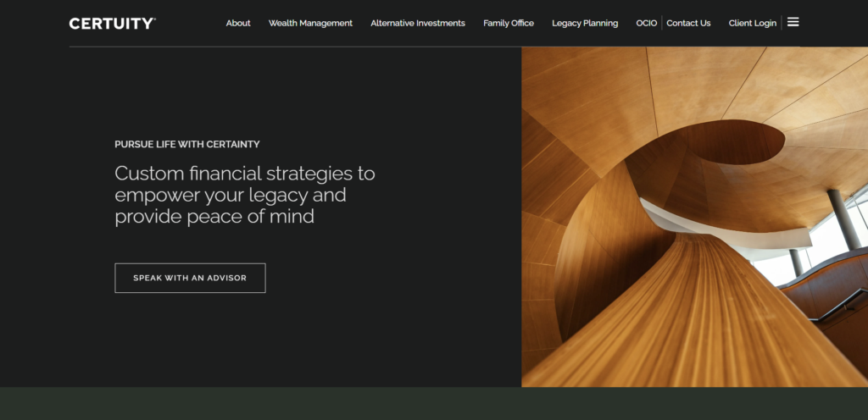Click the dark green band below the hero
This screenshot has width=868, height=420.
(x=434, y=403)
